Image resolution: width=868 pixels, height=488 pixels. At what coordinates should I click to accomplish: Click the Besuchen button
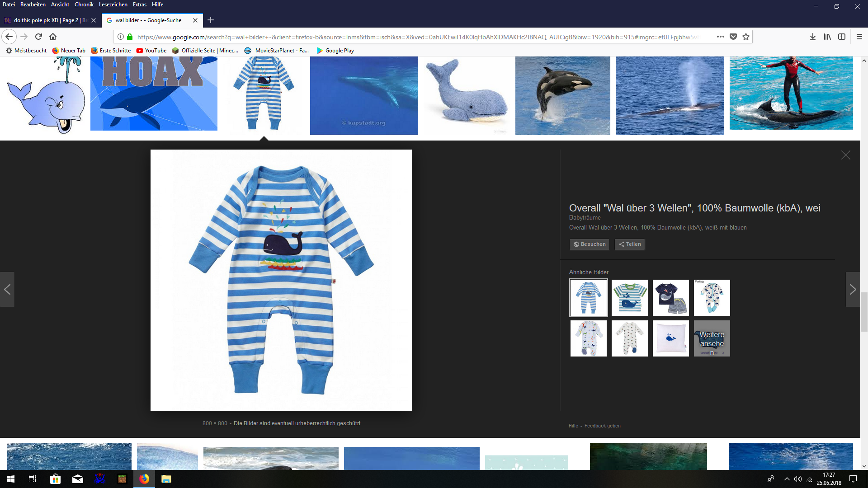(x=590, y=244)
